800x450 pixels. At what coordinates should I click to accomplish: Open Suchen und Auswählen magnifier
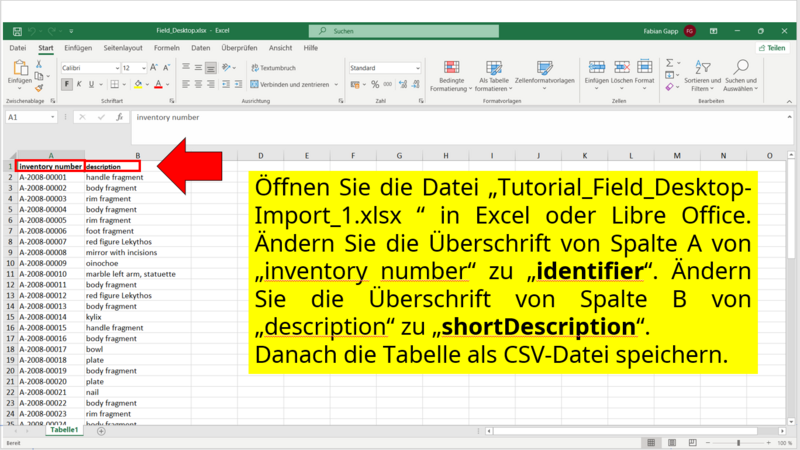(740, 73)
